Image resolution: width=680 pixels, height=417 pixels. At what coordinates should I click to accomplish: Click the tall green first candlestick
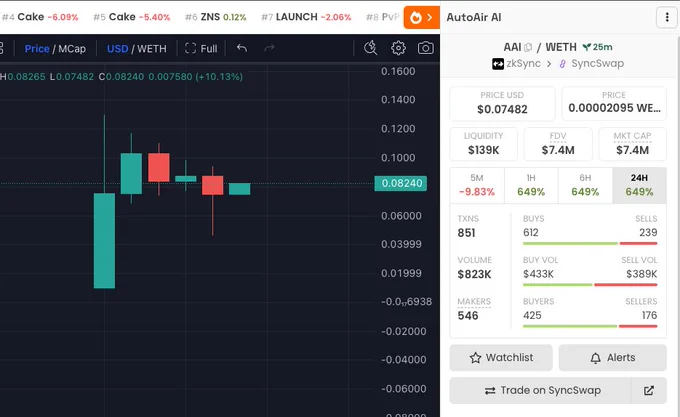[x=105, y=241]
